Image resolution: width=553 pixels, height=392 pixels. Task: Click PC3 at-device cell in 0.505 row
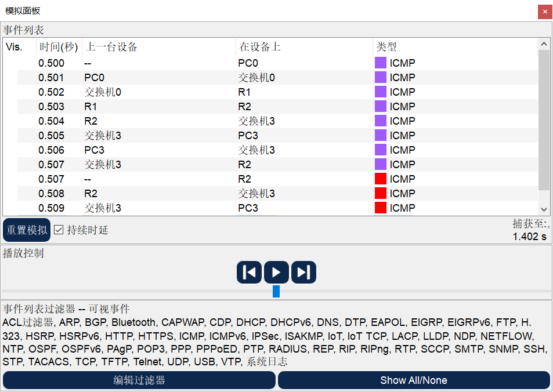pyautogui.click(x=248, y=135)
